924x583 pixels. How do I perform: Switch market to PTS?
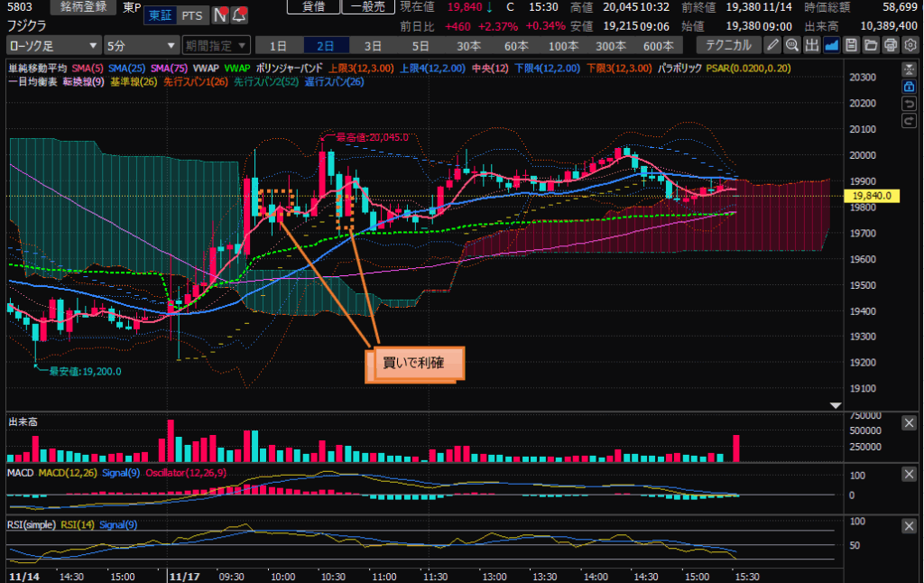point(191,15)
